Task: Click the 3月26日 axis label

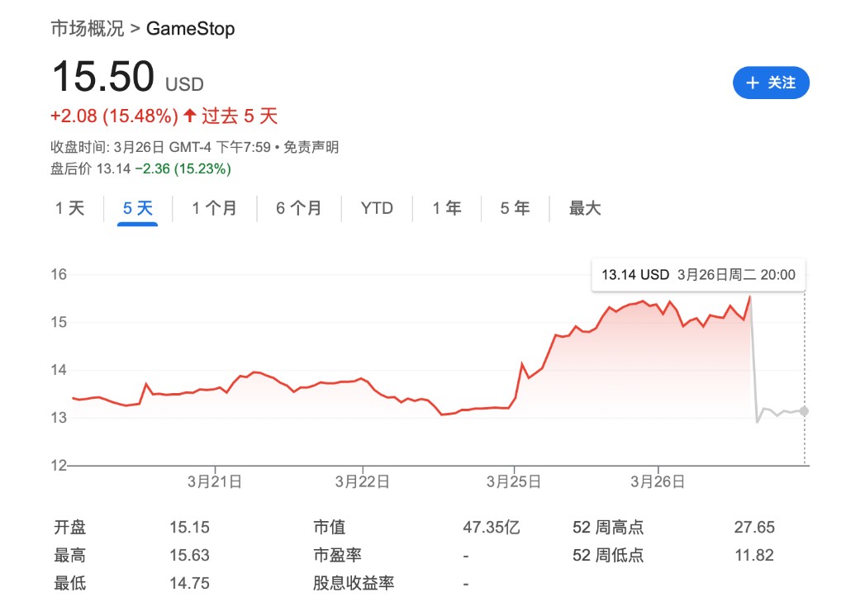Action: [658, 481]
